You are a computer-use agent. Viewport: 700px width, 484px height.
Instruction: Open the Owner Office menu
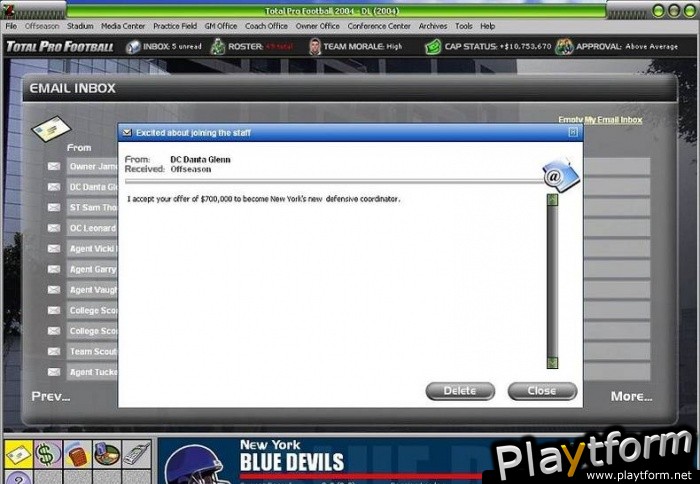click(318, 26)
